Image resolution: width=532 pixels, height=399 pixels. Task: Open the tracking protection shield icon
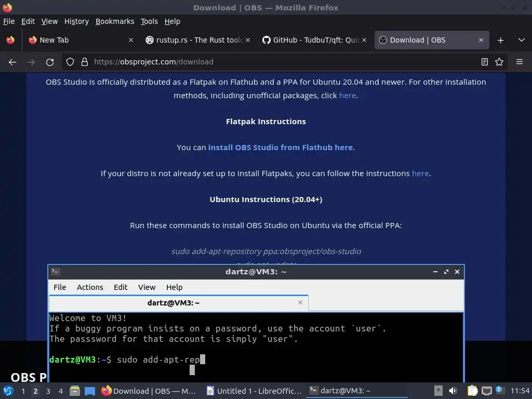[x=70, y=62]
